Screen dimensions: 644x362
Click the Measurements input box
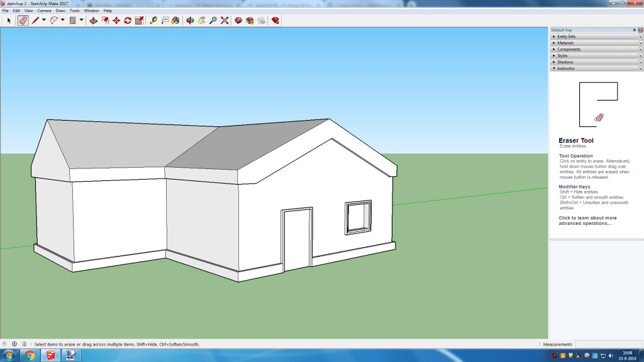pos(607,344)
